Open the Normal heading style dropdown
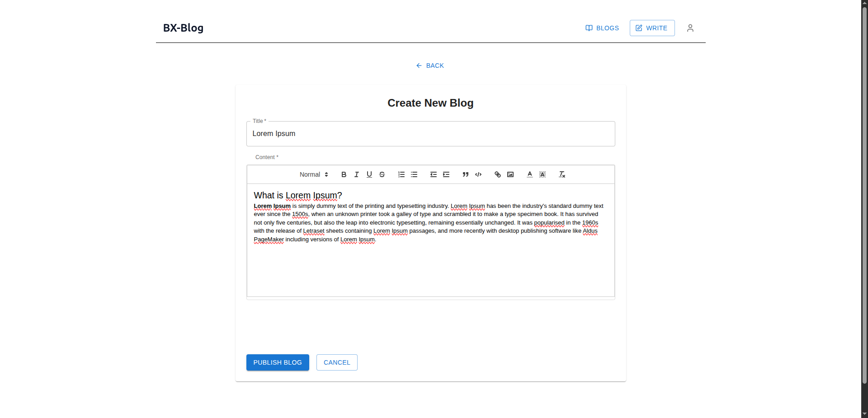868x418 pixels. coord(314,174)
